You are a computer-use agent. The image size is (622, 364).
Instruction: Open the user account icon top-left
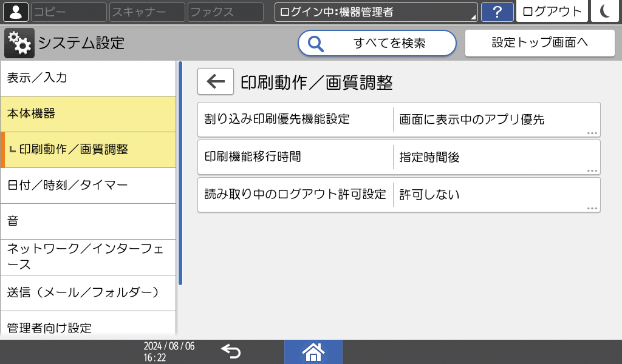[x=15, y=12]
